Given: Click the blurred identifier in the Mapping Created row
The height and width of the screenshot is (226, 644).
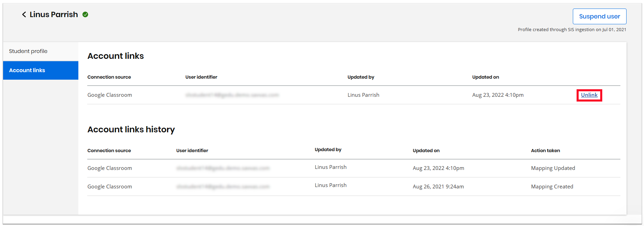Looking at the screenshot, I should tap(223, 187).
